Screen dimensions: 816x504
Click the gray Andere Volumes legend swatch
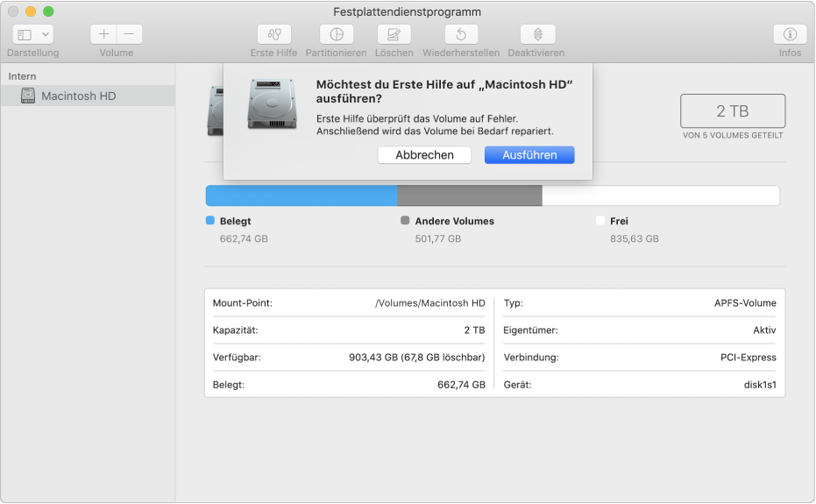coord(405,220)
